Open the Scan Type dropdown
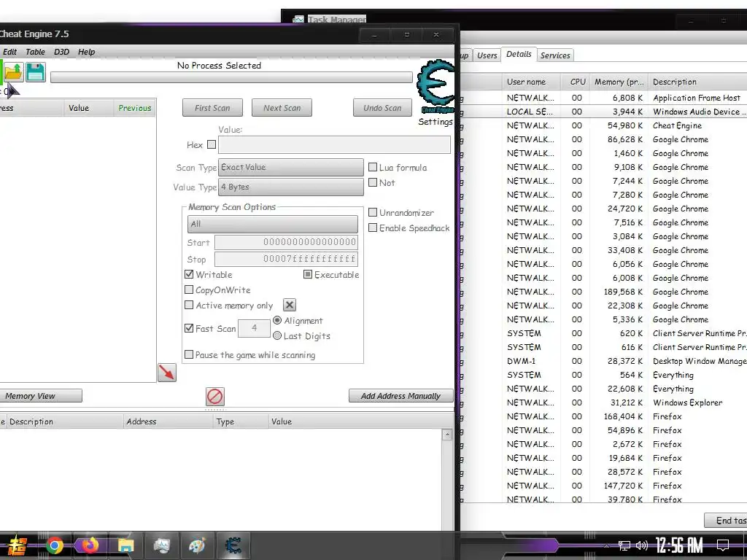 290,167
